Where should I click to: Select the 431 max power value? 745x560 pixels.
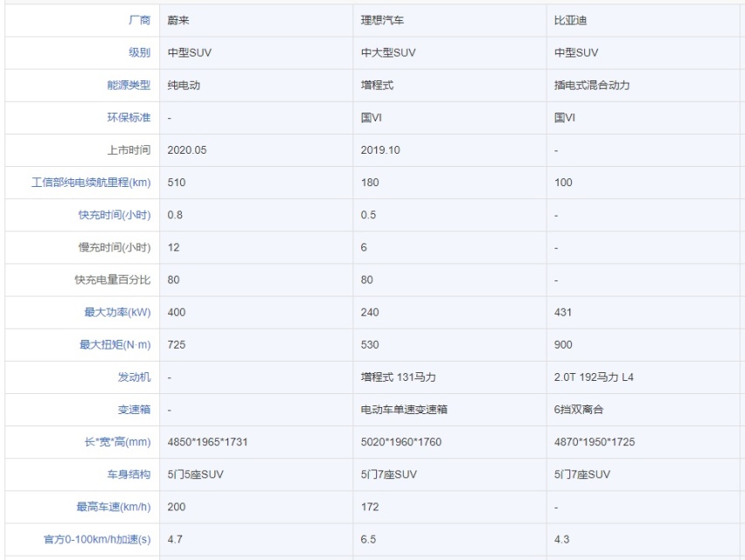pos(562,312)
